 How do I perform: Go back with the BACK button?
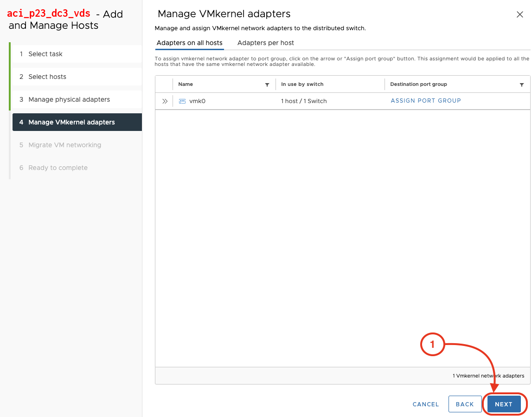465,404
